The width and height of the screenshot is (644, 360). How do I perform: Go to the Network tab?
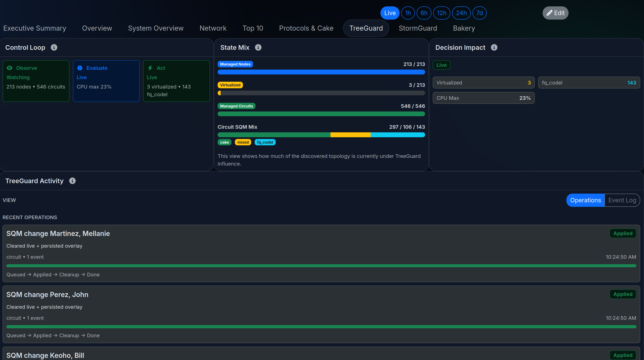pos(213,28)
